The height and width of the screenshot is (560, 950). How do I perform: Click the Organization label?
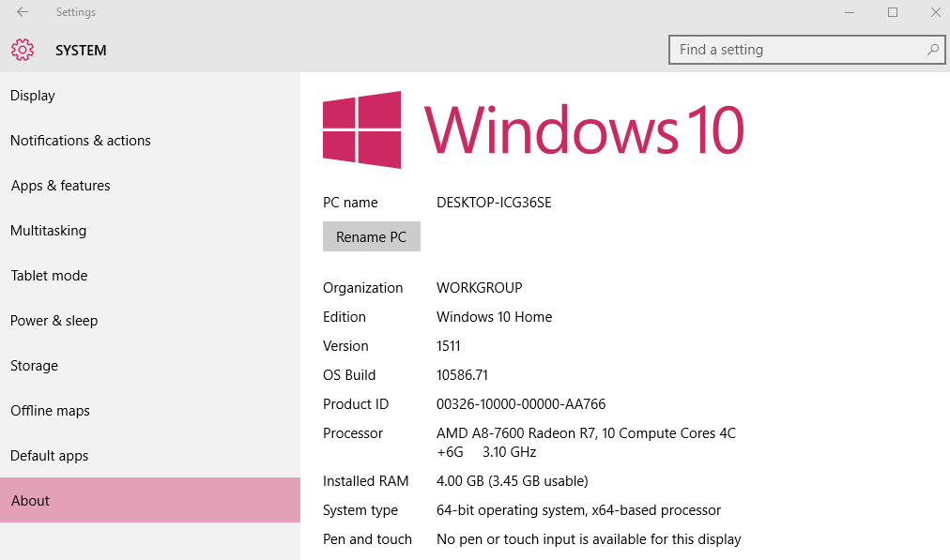click(363, 288)
